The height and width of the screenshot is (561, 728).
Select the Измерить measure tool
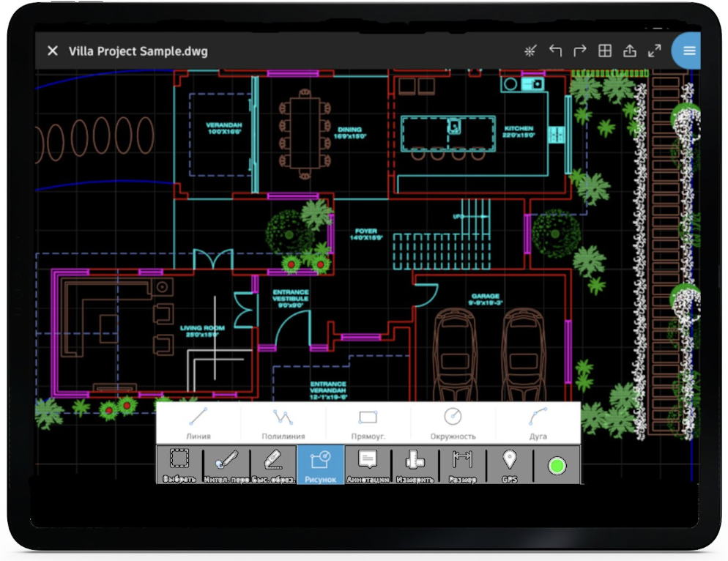pos(415,464)
